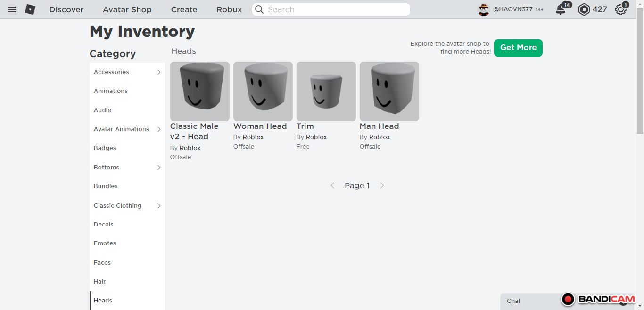This screenshot has width=644, height=310.
Task: Click the search magnifier icon
Action: (x=259, y=9)
